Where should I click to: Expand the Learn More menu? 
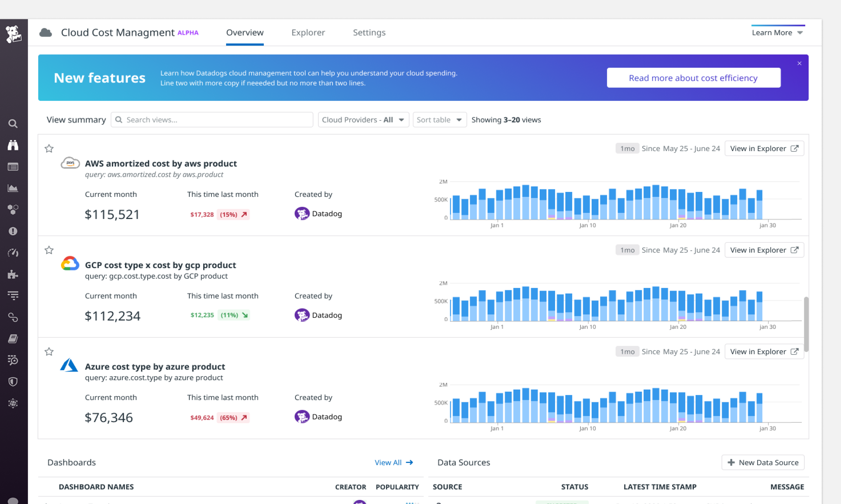tap(777, 33)
